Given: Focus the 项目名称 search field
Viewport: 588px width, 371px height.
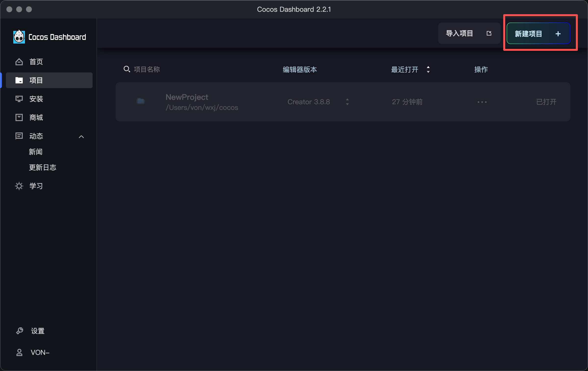Looking at the screenshot, I should 147,70.
